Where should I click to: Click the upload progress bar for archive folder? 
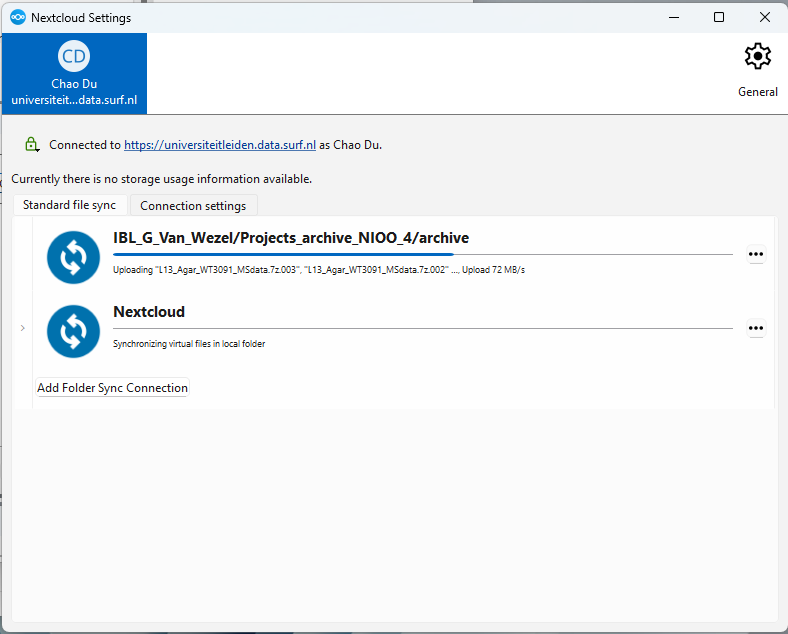[x=423, y=255]
